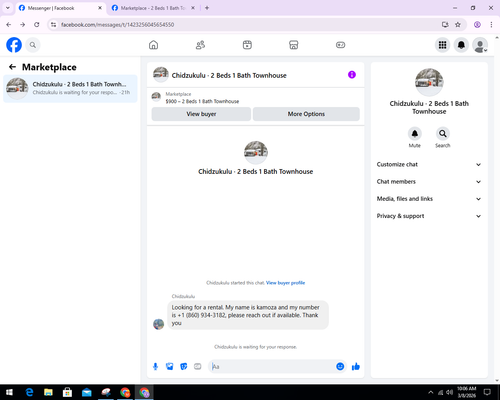Search in conversation magnifier icon
500x400 pixels.
point(442,134)
